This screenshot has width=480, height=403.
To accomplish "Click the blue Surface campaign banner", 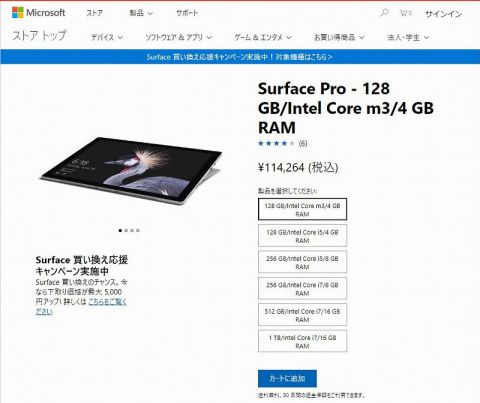I will tap(240, 57).
